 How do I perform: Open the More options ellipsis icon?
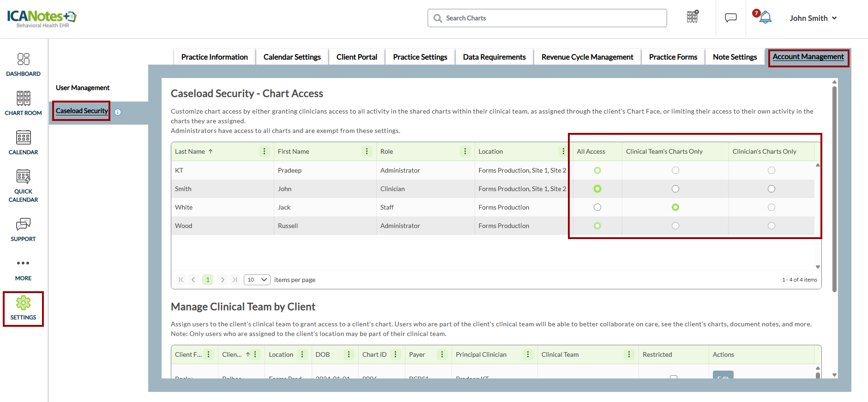pyautogui.click(x=23, y=263)
